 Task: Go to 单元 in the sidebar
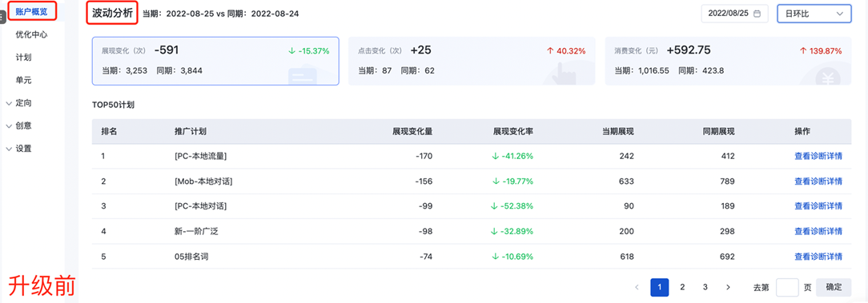24,80
